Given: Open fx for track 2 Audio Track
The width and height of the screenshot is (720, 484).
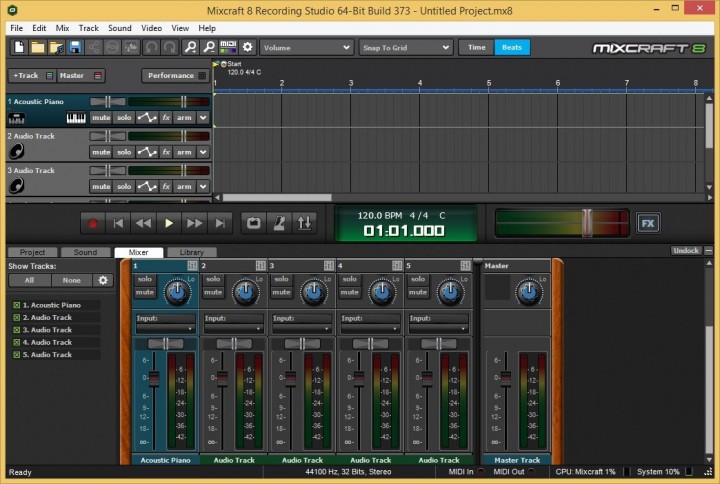Looking at the screenshot, I should tap(166, 152).
